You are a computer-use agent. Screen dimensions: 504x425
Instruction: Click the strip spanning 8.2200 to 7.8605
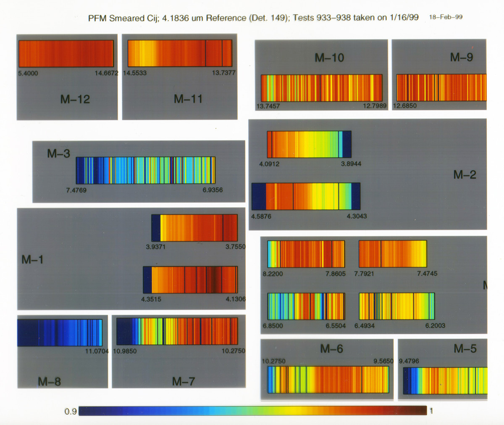pyautogui.click(x=306, y=254)
